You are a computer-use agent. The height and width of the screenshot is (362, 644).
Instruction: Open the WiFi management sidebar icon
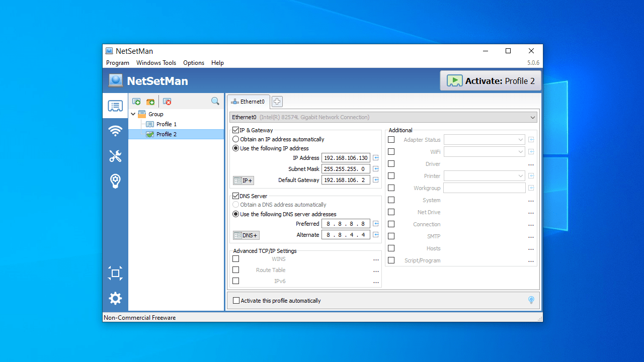coord(115,131)
